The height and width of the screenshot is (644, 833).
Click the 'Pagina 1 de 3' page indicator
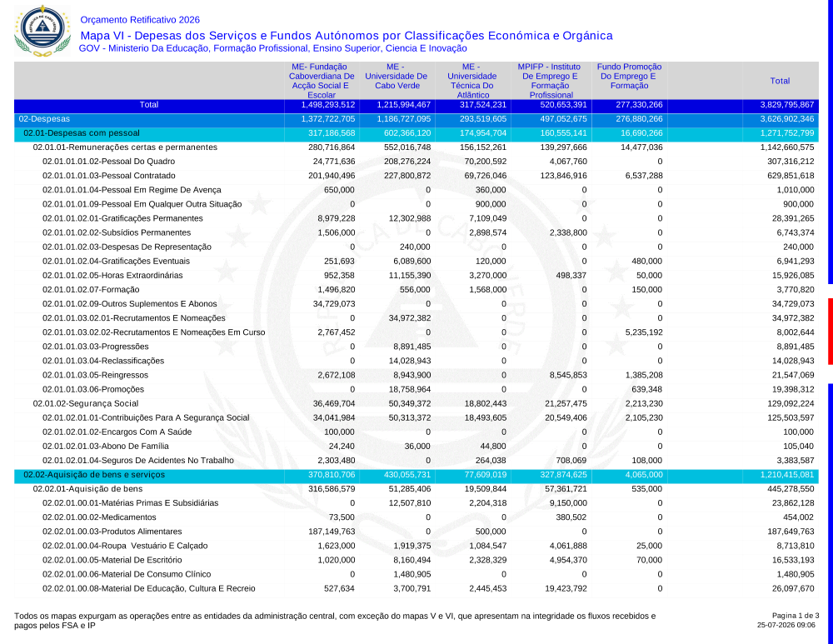click(x=796, y=616)
